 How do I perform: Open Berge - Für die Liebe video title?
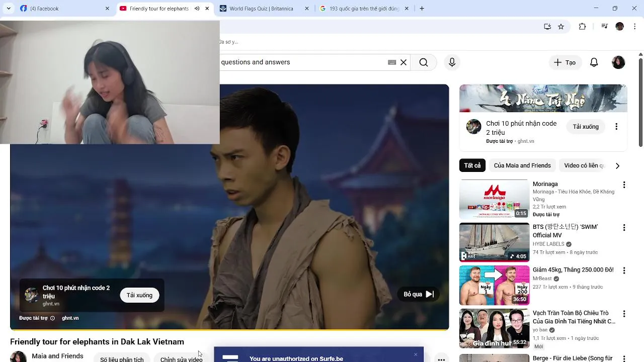(573, 358)
